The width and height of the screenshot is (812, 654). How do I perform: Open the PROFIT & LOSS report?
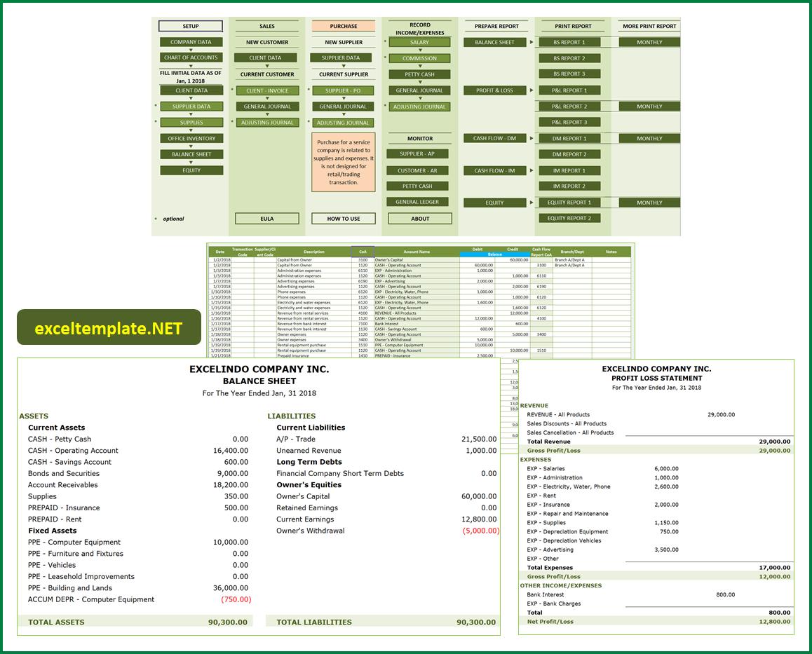coord(494,90)
